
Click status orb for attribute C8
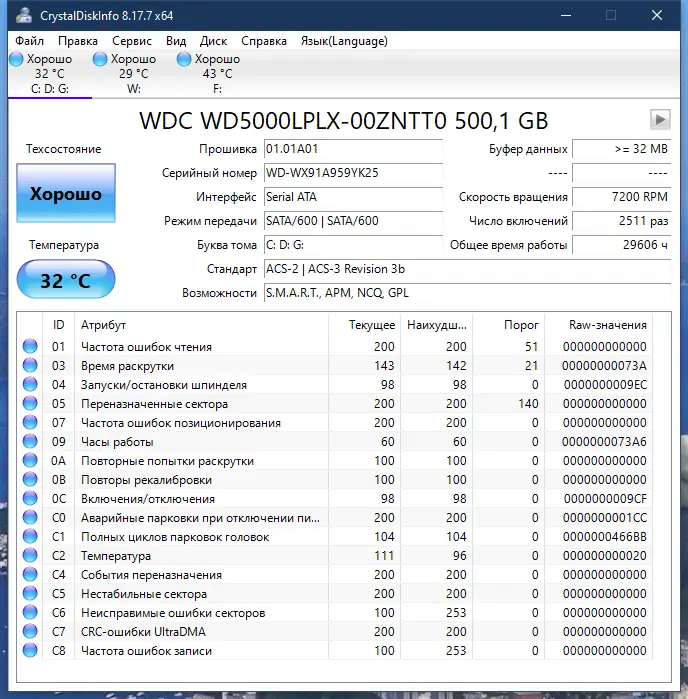(30, 650)
